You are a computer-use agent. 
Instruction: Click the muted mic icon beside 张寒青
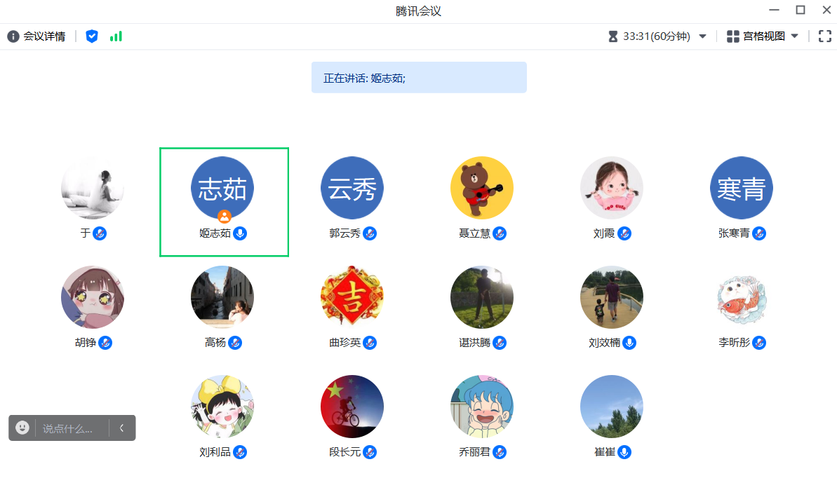[759, 233]
